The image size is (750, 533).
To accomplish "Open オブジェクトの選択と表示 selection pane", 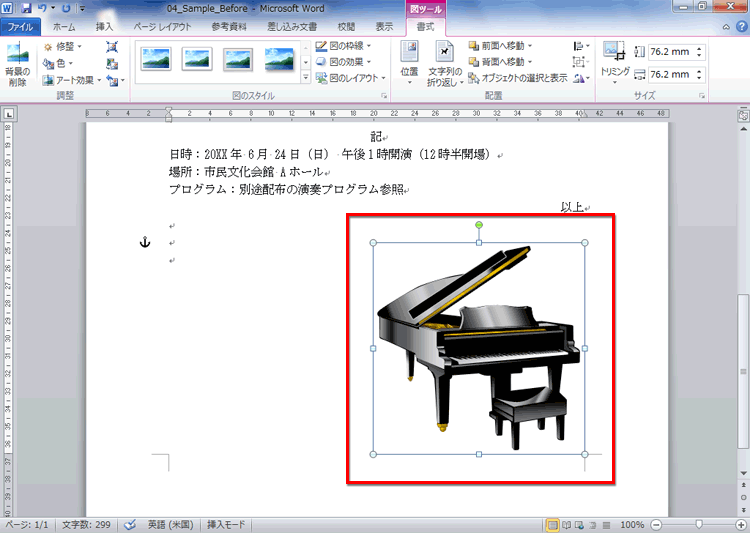I will 518,78.
